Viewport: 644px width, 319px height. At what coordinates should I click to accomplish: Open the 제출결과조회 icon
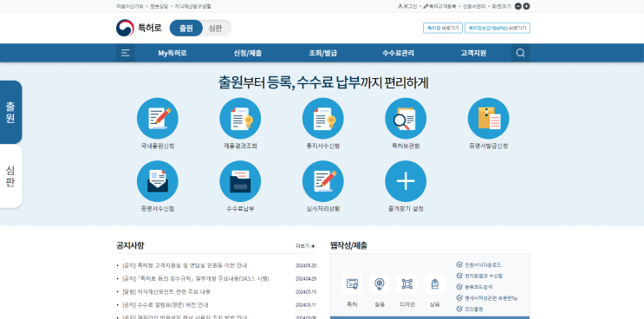click(240, 118)
